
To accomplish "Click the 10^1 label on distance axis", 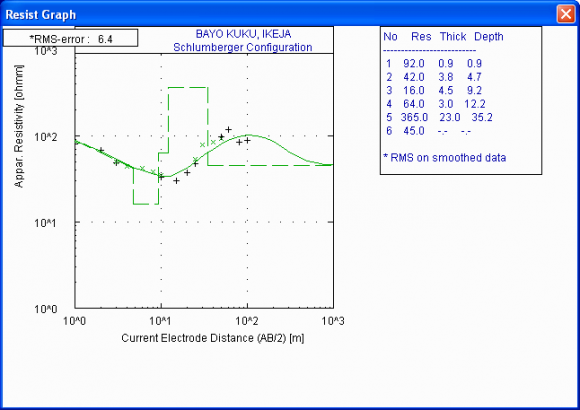I will click(160, 320).
